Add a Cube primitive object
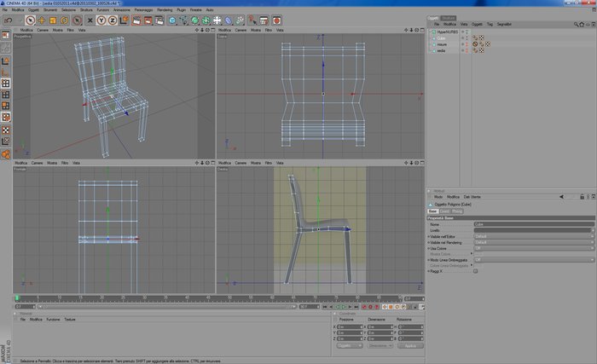This screenshot has height=364, width=597. click(172, 20)
